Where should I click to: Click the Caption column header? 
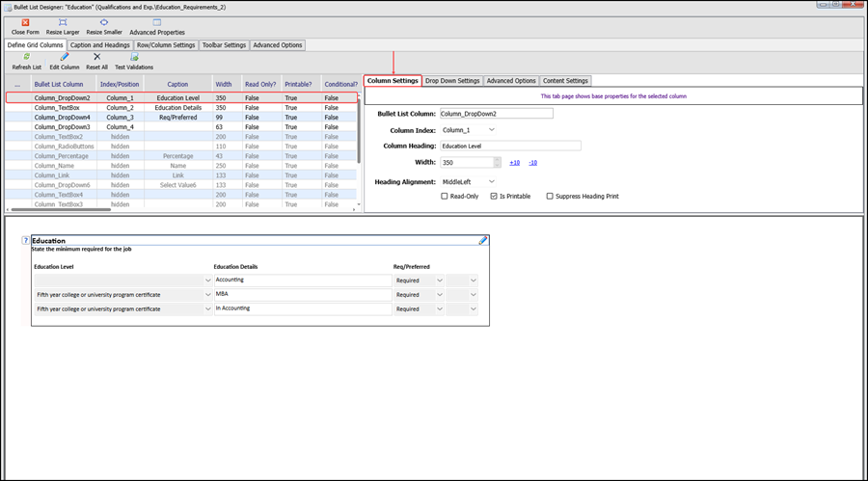point(177,84)
